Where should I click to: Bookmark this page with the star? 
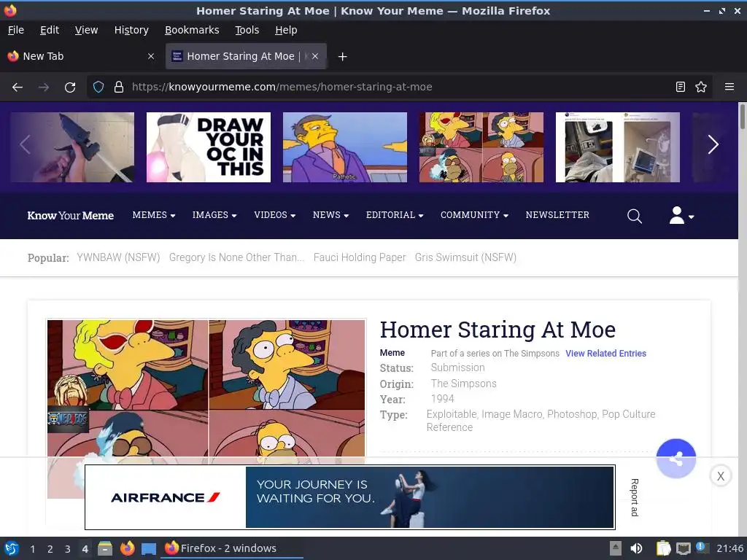click(701, 87)
